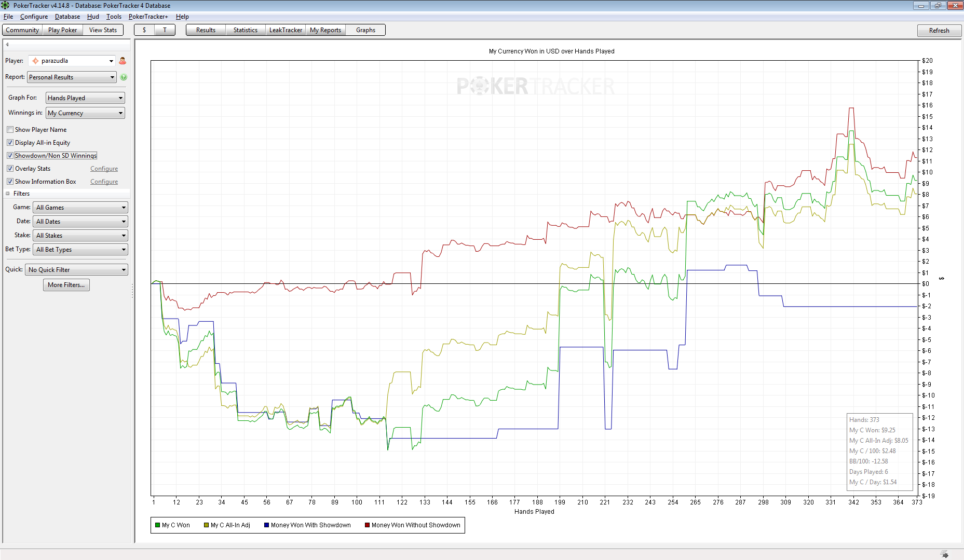Select the cash game $ mode button
Image resolution: width=964 pixels, height=560 pixels.
[144, 30]
